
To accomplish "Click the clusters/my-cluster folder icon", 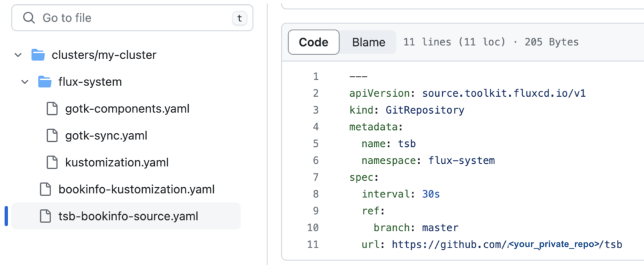I will pos(38,55).
